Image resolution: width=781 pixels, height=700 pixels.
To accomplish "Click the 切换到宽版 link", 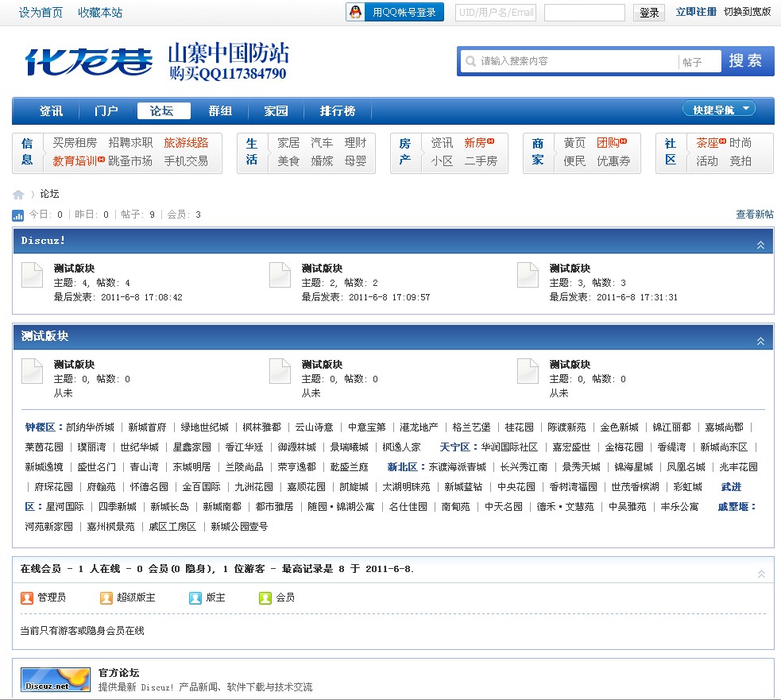I will [x=748, y=11].
